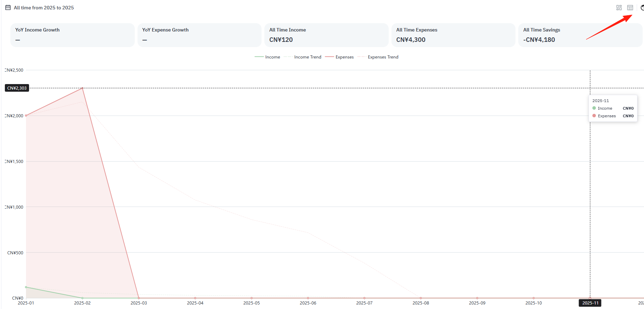644x309 pixels.
Task: Click the 2025-01 income data point
Action: [x=26, y=287]
